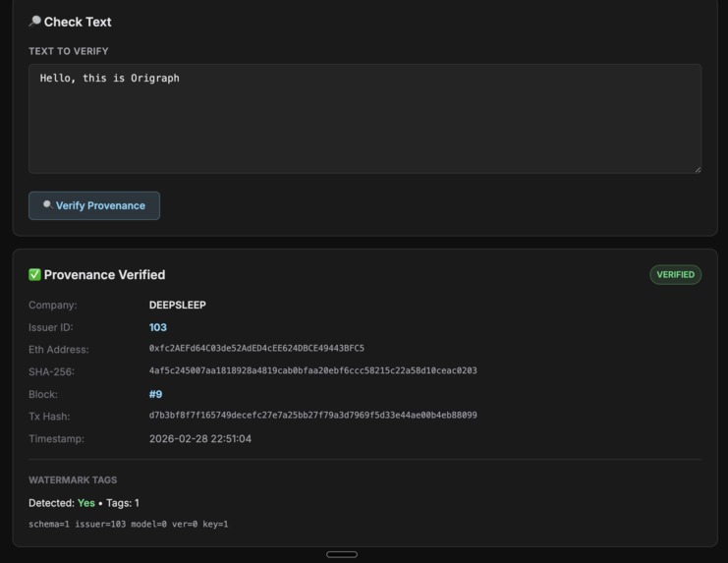Click the VERIFIED status badge
The width and height of the screenshot is (728, 563).
tap(676, 275)
